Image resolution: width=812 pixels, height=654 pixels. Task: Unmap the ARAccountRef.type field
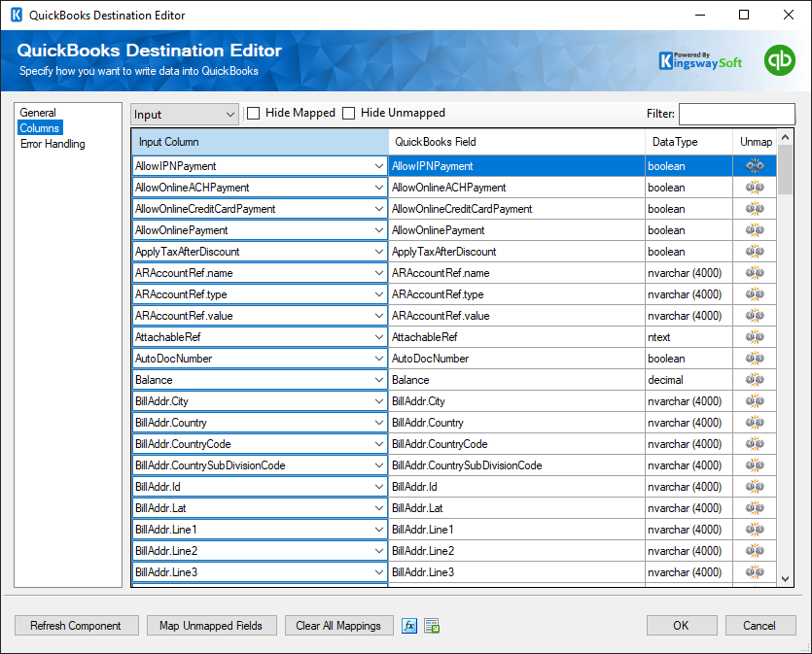(755, 293)
